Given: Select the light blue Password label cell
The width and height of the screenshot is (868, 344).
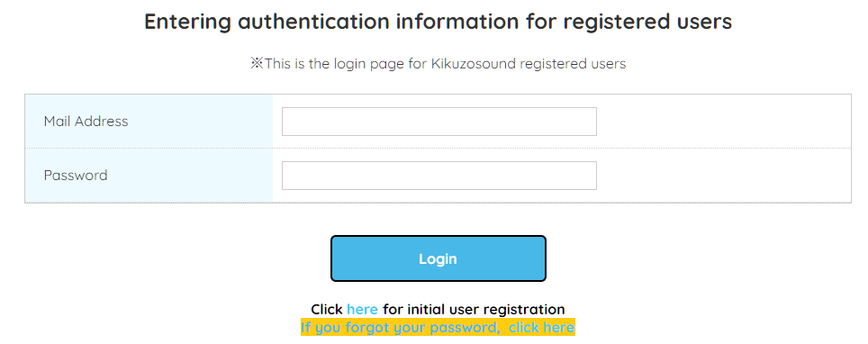Looking at the screenshot, I should (149, 176).
